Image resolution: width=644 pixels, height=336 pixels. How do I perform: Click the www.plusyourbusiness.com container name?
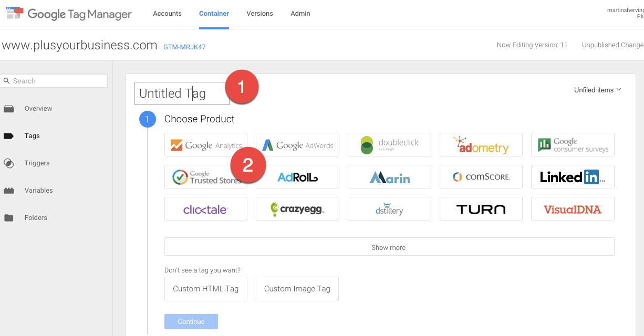coord(79,45)
